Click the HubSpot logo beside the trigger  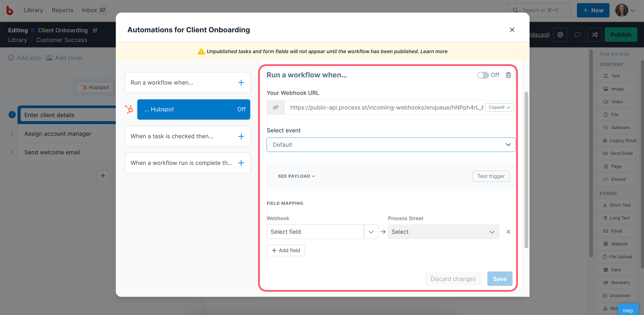click(129, 109)
